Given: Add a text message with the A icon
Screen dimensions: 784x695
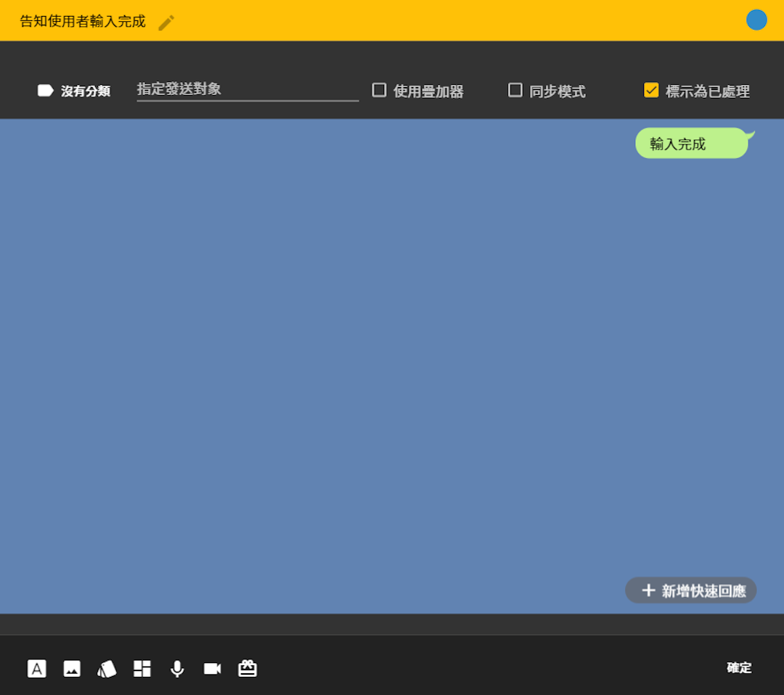Looking at the screenshot, I should pyautogui.click(x=36, y=668).
